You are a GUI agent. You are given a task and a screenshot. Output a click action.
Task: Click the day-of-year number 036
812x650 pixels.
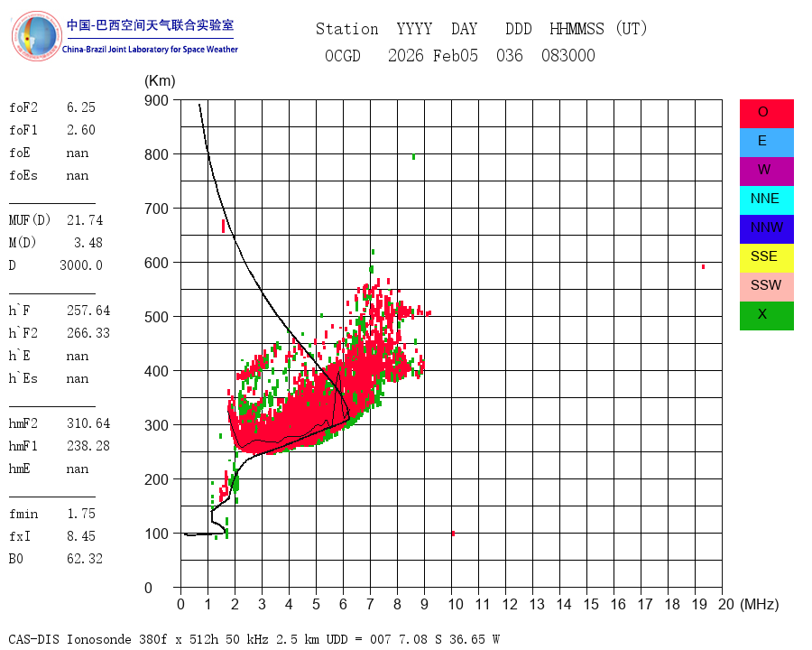click(x=510, y=55)
